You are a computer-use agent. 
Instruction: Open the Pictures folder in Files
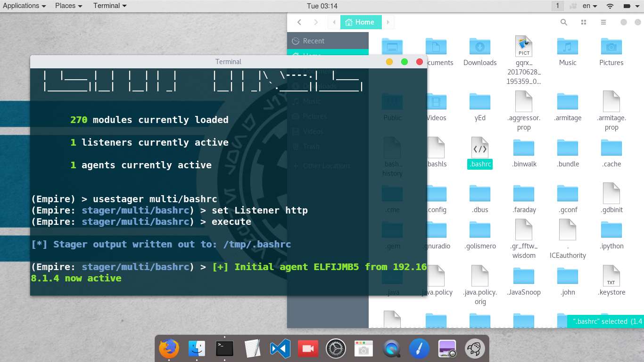click(611, 46)
